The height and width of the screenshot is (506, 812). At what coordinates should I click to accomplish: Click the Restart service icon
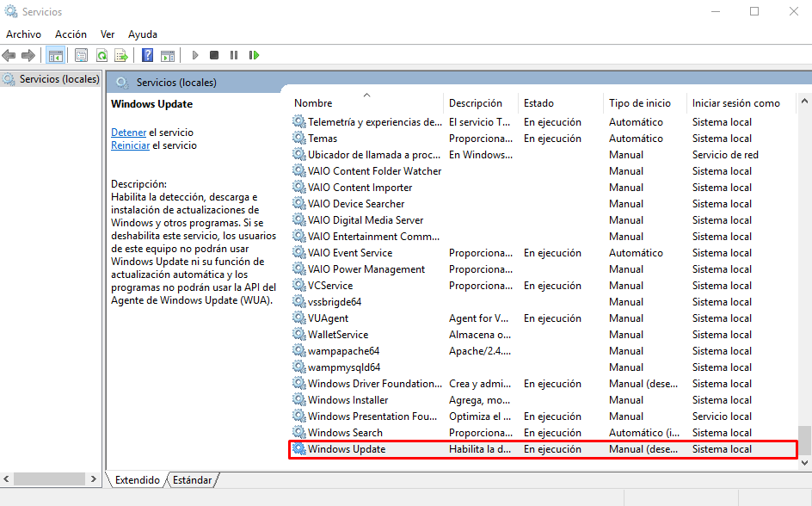pyautogui.click(x=254, y=55)
